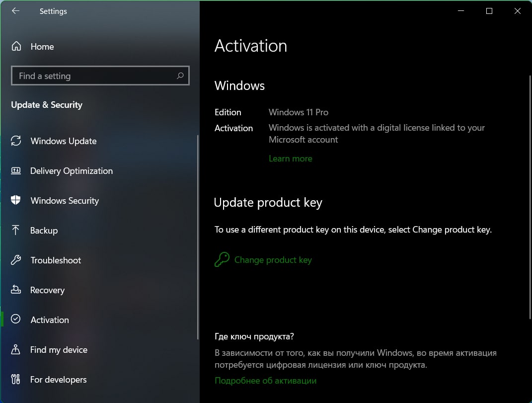The image size is (532, 403).
Task: Open the Подробнее об активации link
Action: coord(266,381)
